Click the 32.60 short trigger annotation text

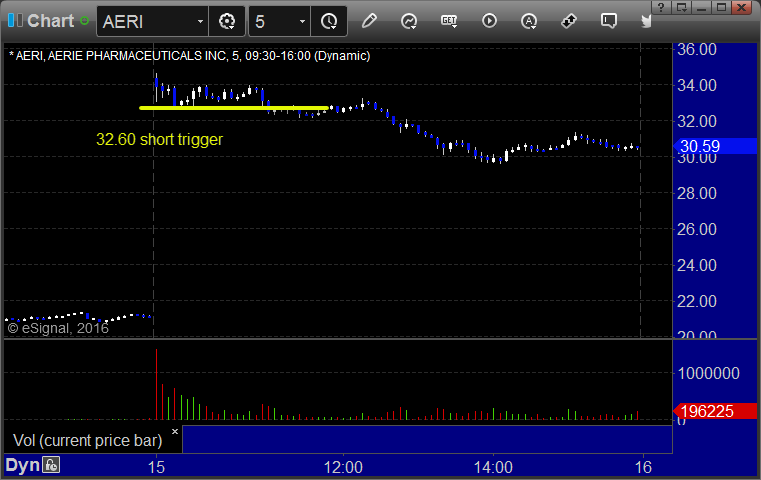(159, 139)
